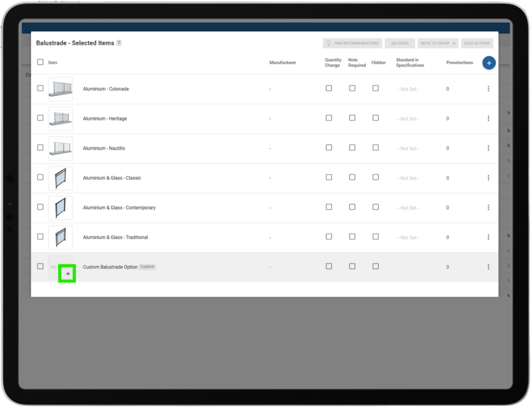Viewport: 532px width, 408px height.
Task: Click the Aluminium & Glass - Contemporary thumbnail
Action: point(60,208)
